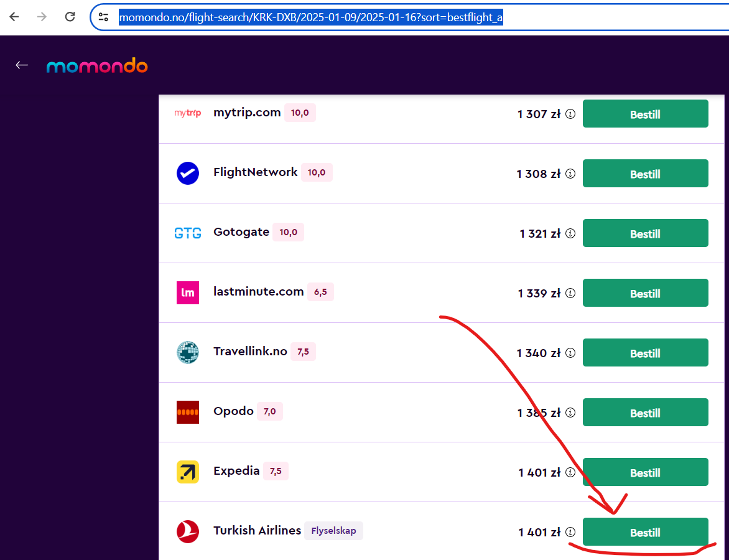Click the Opodo red logo
This screenshot has width=729, height=560.
pyautogui.click(x=188, y=412)
